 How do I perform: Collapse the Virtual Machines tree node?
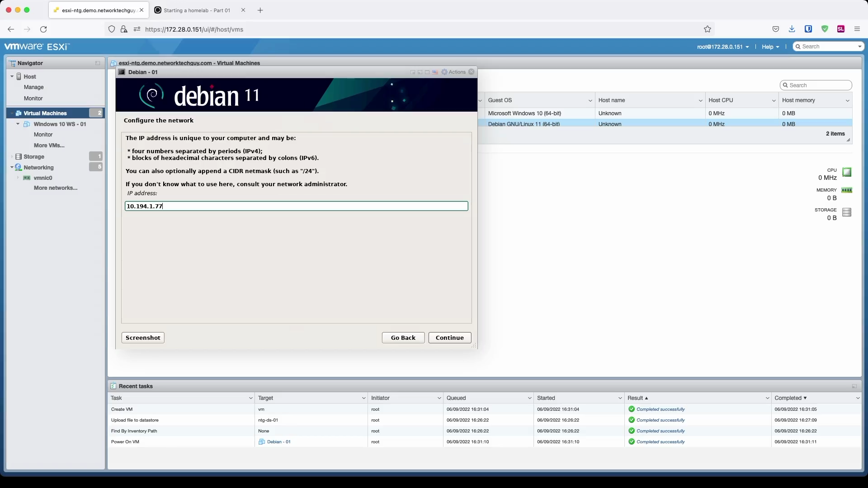coord(12,113)
